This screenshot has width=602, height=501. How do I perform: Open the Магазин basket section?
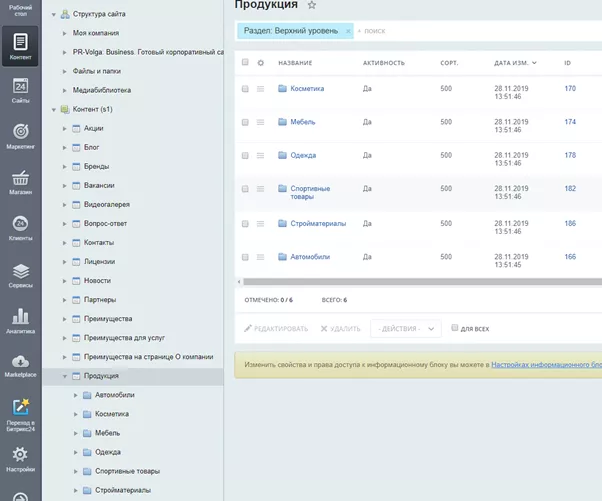click(x=20, y=182)
